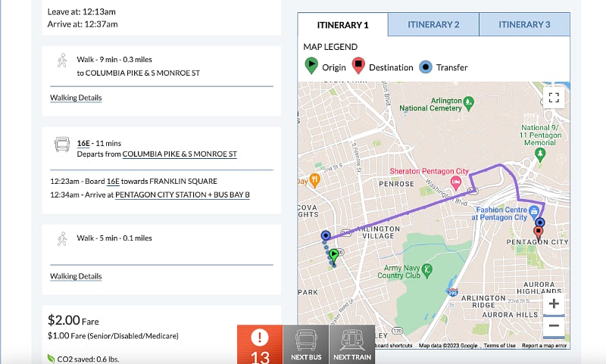Click the Arlington National Cemetery map pin

468,103
